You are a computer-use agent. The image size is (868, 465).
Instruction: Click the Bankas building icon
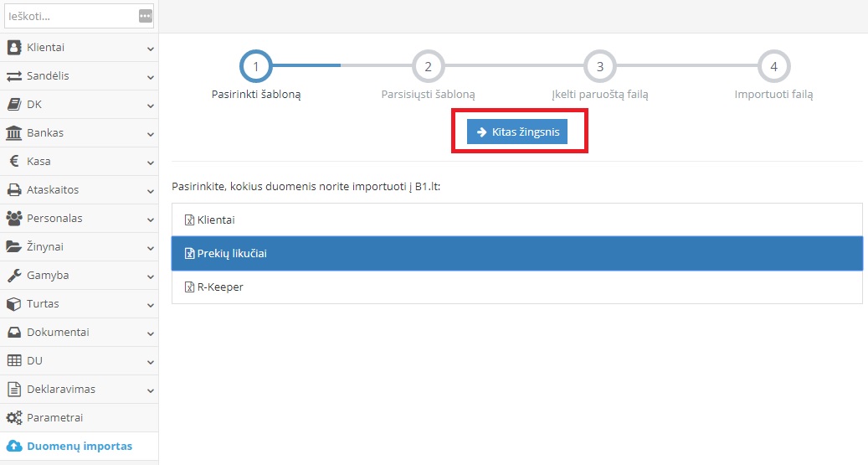14,133
